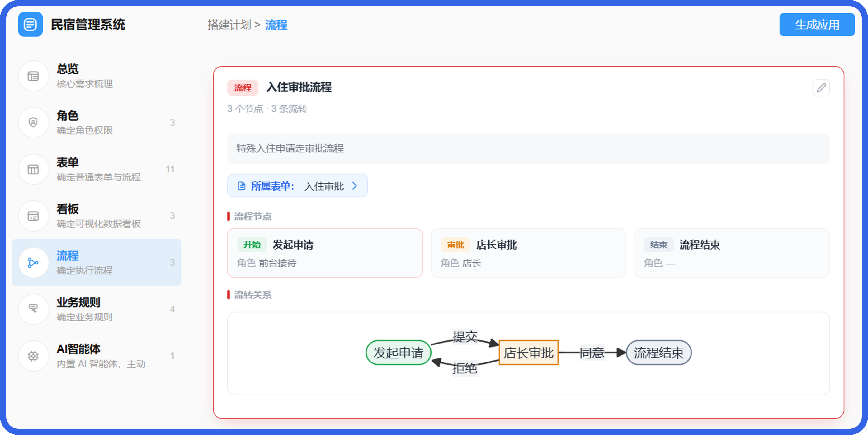Click the 角色 shield sidebar icon

click(x=33, y=123)
